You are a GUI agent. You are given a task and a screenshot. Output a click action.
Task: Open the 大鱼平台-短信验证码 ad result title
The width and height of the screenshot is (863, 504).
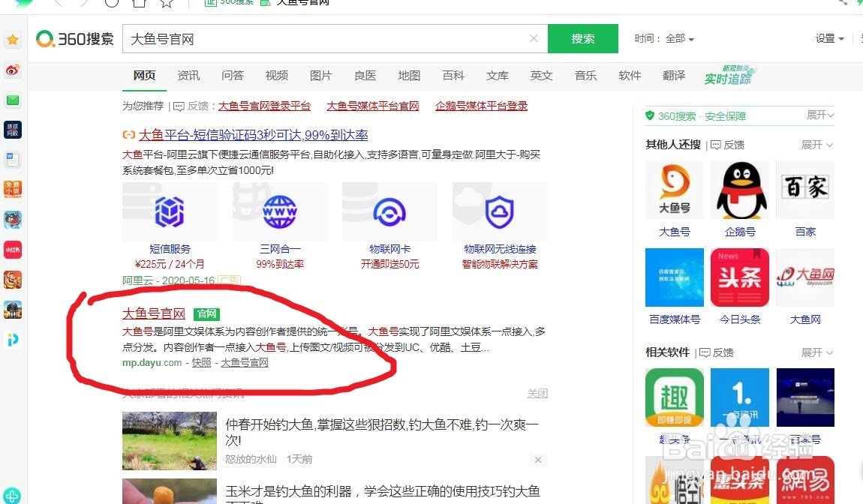(x=253, y=135)
